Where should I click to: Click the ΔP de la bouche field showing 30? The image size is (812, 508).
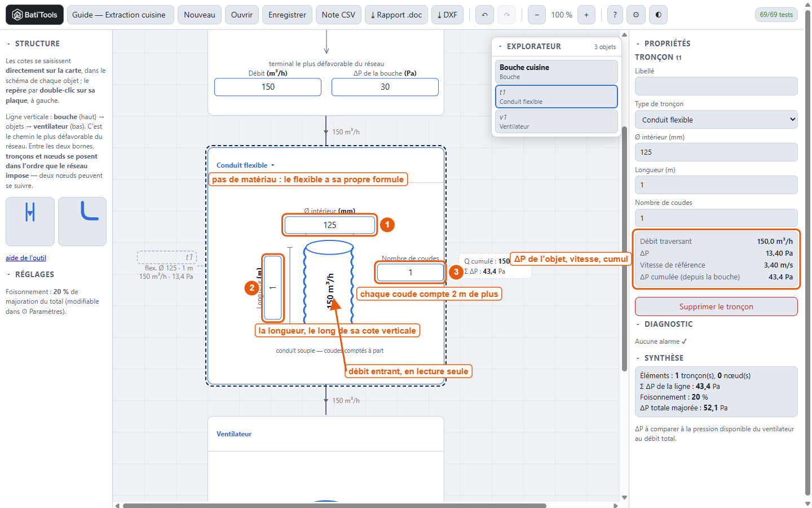pos(385,87)
